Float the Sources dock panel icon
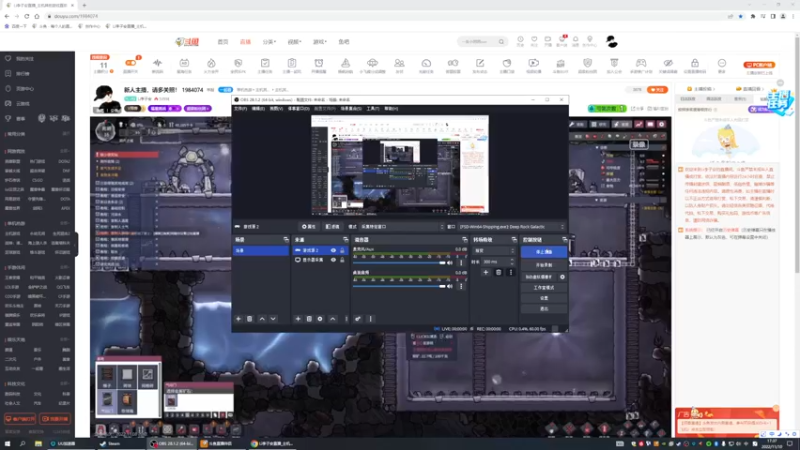Image resolution: width=800 pixels, height=450 pixels. coord(345,239)
